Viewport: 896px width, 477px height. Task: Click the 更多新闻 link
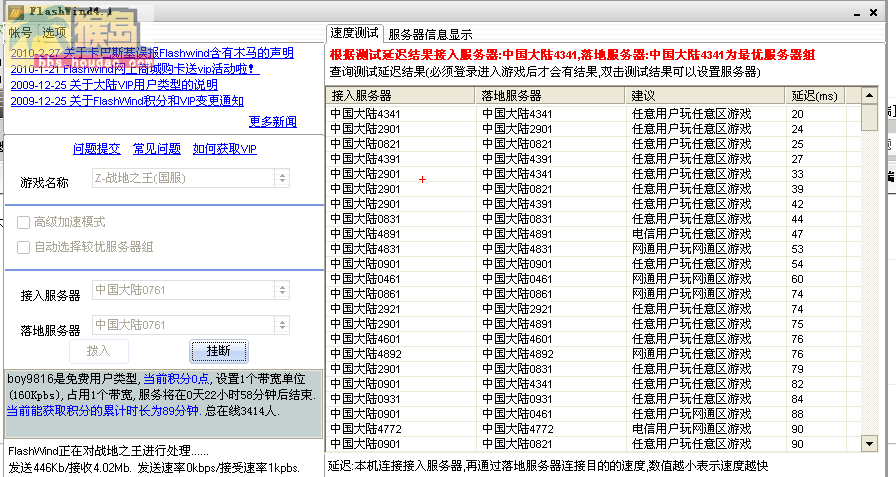[273, 121]
